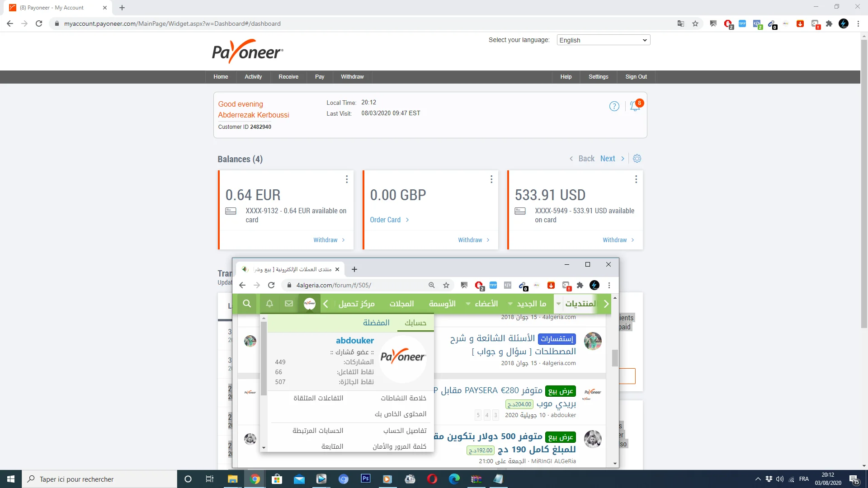The height and width of the screenshot is (488, 868).
Task: Bookmark the Payoneer page with the star icon
Action: [x=695, y=23]
